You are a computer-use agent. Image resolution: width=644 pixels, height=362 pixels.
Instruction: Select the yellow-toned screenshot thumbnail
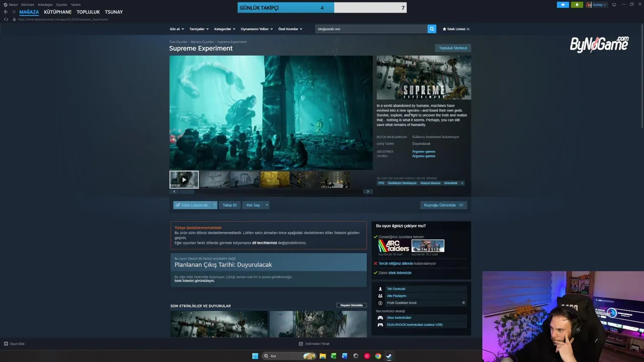tap(275, 179)
